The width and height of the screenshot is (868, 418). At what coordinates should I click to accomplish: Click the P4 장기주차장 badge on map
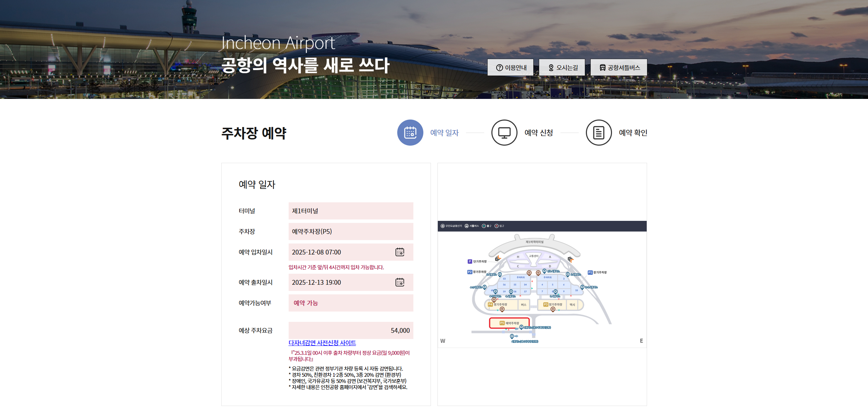(491, 305)
